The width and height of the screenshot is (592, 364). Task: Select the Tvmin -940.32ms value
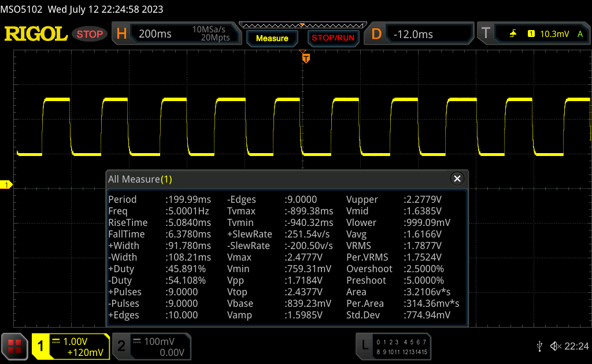[309, 222]
